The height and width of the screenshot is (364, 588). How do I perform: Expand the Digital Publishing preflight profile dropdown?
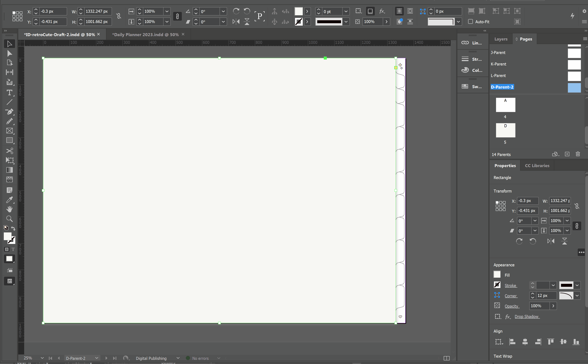pos(178,358)
